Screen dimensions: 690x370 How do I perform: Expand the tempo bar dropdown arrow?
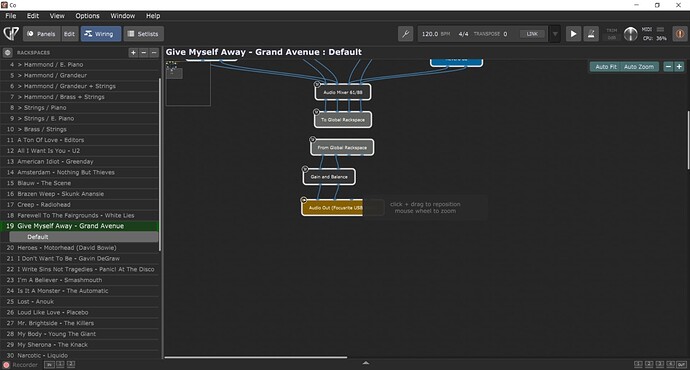[x=555, y=34]
